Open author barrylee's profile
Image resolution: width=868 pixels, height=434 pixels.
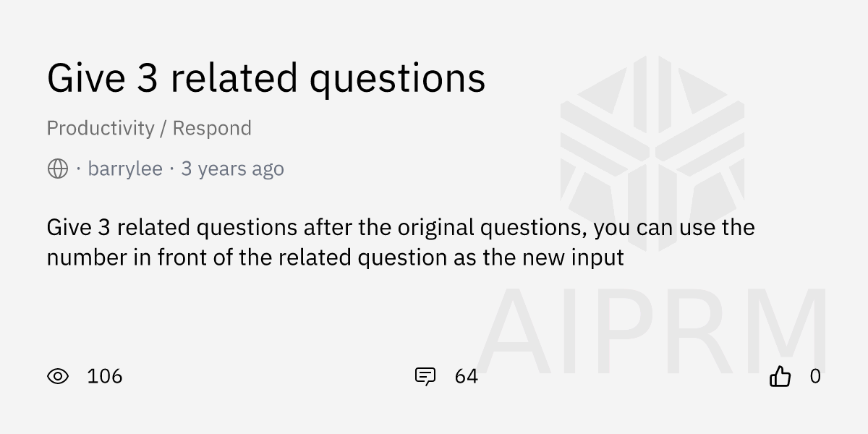coord(125,169)
